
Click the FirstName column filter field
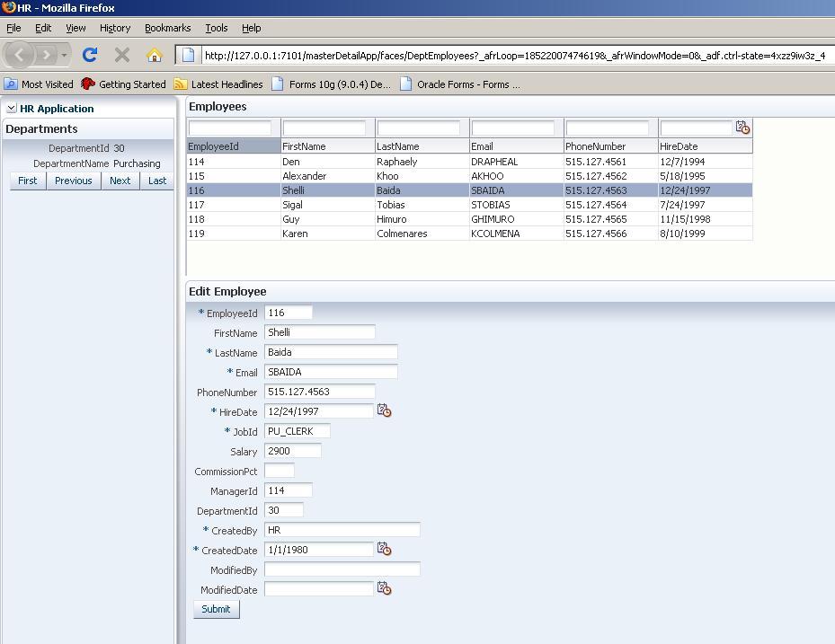[x=324, y=128]
